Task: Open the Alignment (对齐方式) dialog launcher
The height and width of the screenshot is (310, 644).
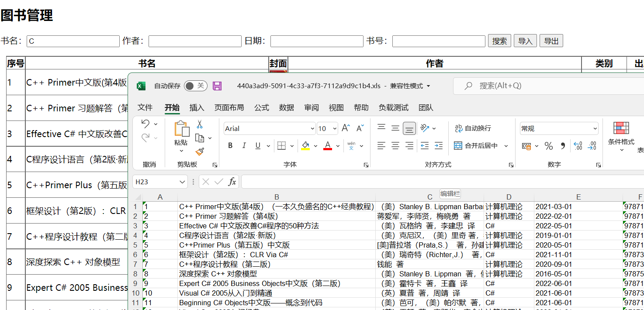Action: click(x=511, y=165)
